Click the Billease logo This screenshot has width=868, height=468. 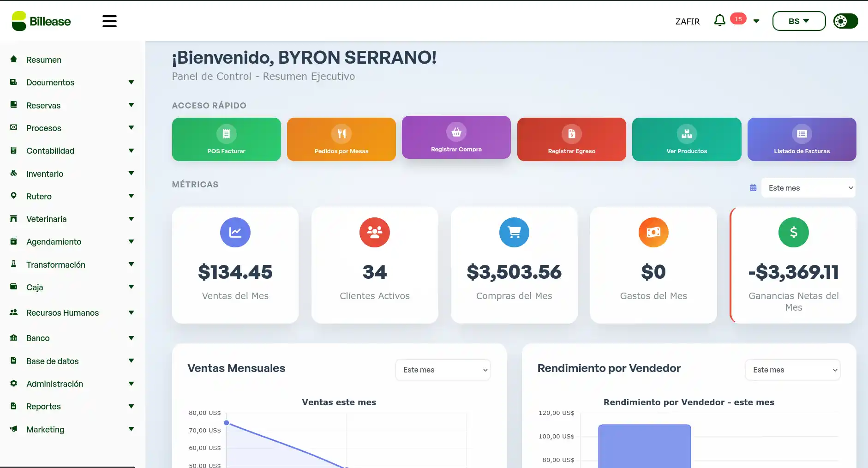41,21
